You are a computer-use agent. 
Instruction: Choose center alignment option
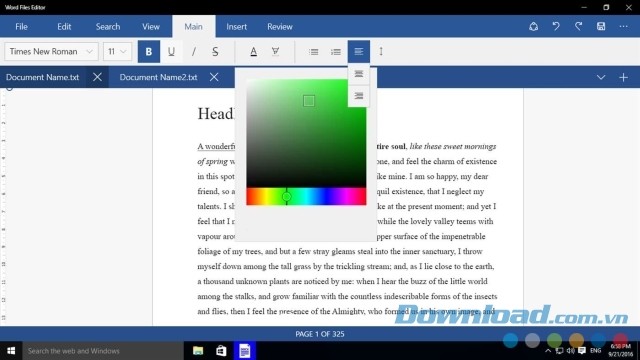pyautogui.click(x=359, y=74)
